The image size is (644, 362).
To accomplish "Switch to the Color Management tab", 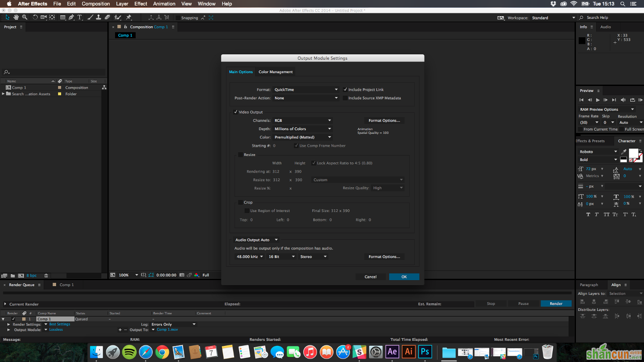I will [276, 72].
